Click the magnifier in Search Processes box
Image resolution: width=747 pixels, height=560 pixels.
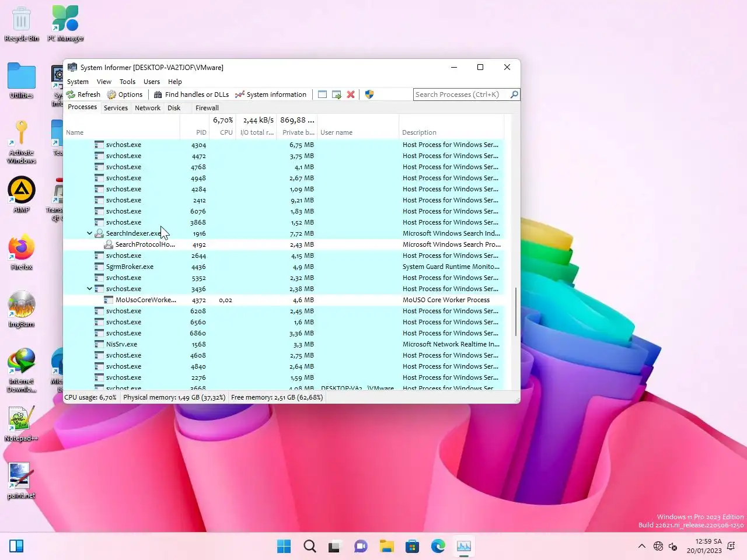(x=514, y=94)
